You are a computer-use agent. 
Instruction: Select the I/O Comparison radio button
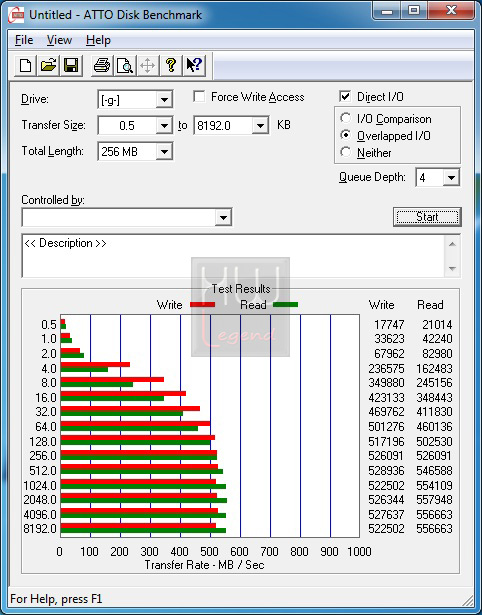[x=346, y=118]
